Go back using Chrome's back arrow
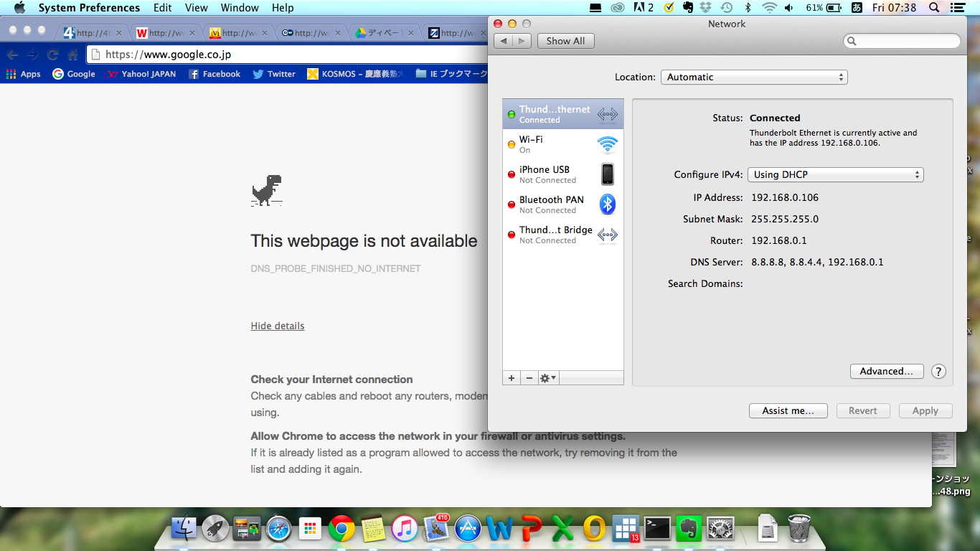Image resolution: width=980 pixels, height=551 pixels. pyautogui.click(x=12, y=55)
